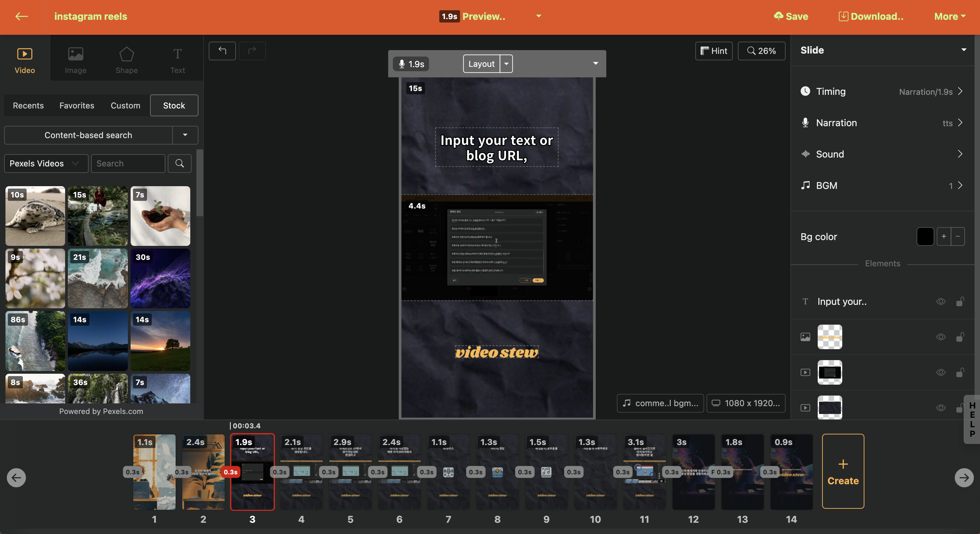
Task: Open the Narration settings with microphone icon
Action: point(805,122)
